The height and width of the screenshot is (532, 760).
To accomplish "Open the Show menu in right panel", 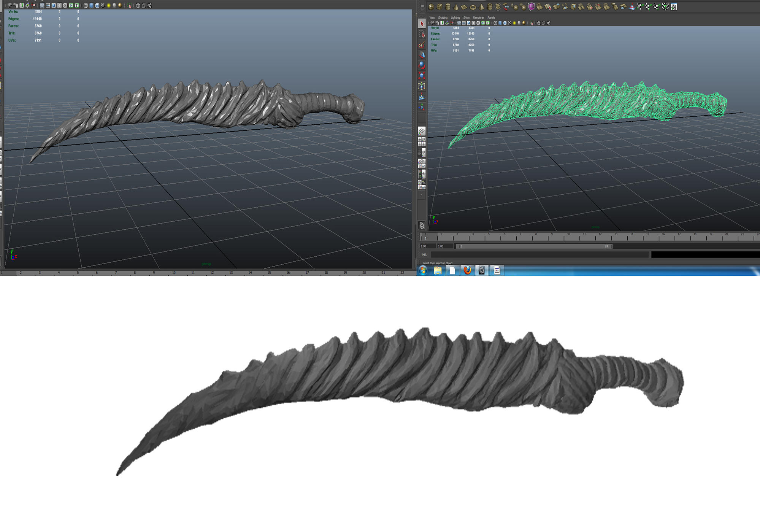I will [x=466, y=17].
